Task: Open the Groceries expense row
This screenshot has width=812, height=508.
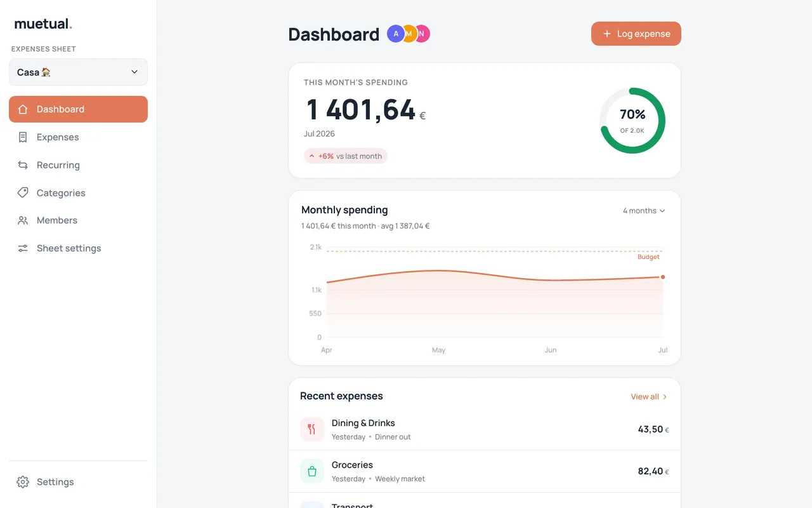Action: pos(485,471)
